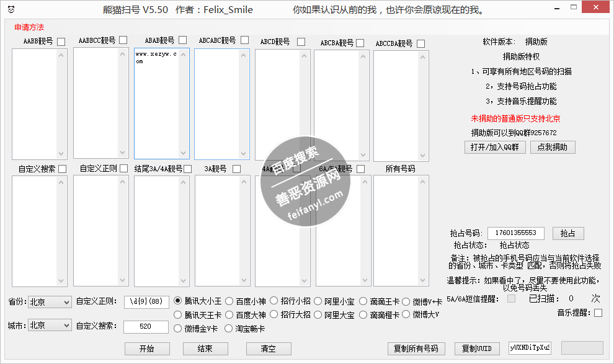Click the 清空 button
This screenshot has height=364, width=614.
[x=269, y=348]
